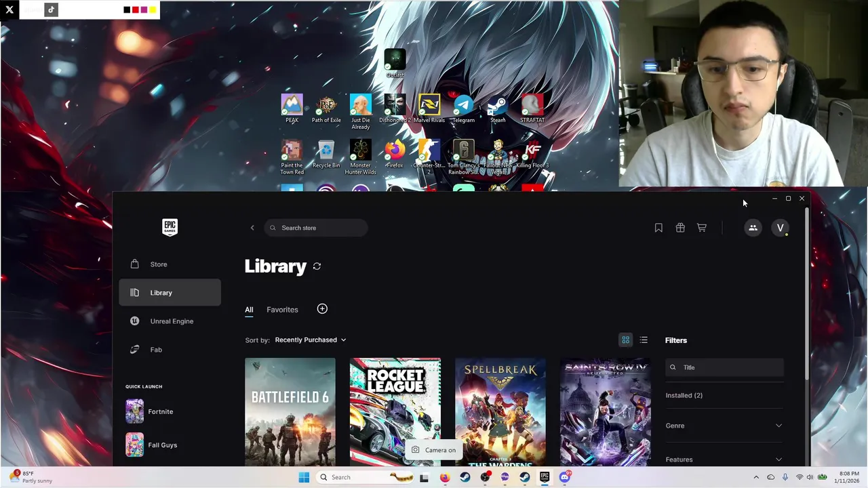The width and height of the screenshot is (868, 488).
Task: Select the PEAK desktop icon
Action: [292, 108]
